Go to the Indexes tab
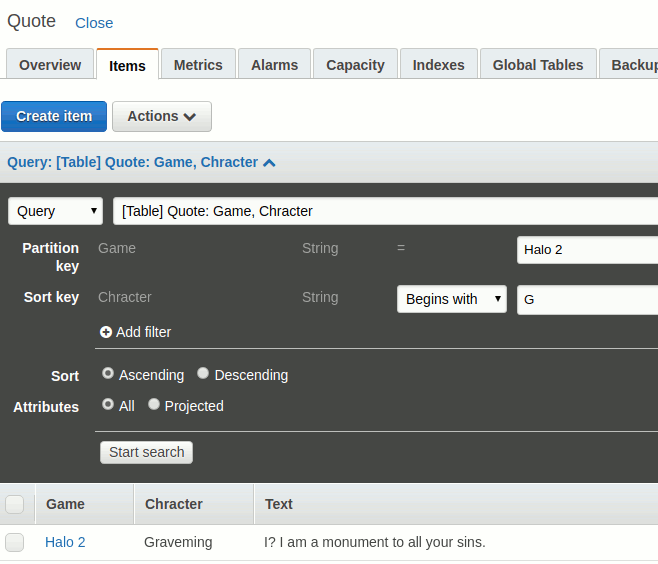658x564 pixels. coord(438,65)
